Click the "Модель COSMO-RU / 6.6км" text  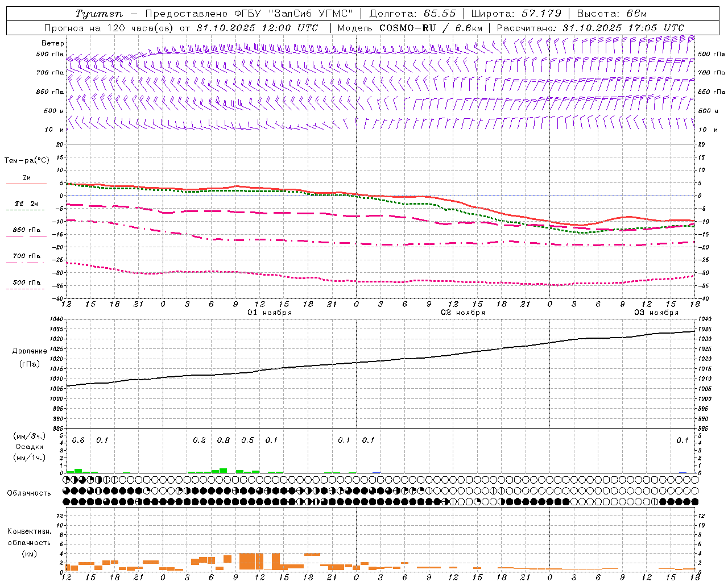click(x=410, y=28)
